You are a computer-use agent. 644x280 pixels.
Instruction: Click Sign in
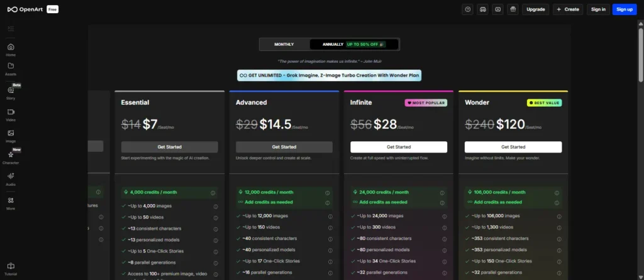click(x=598, y=9)
